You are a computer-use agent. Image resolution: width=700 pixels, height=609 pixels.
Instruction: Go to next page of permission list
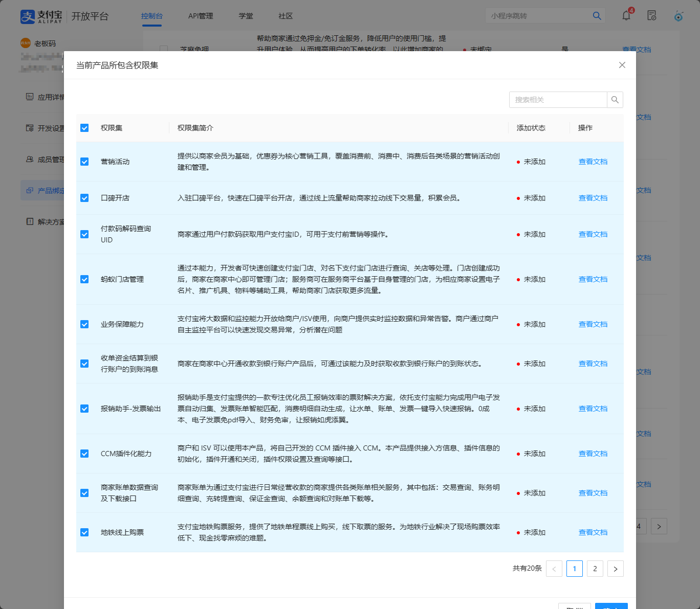tap(615, 569)
